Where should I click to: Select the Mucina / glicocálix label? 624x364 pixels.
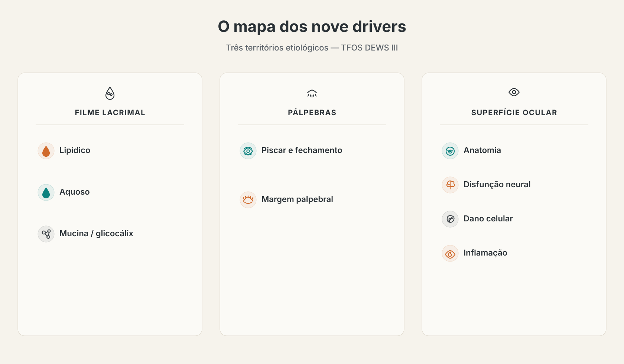(96, 234)
